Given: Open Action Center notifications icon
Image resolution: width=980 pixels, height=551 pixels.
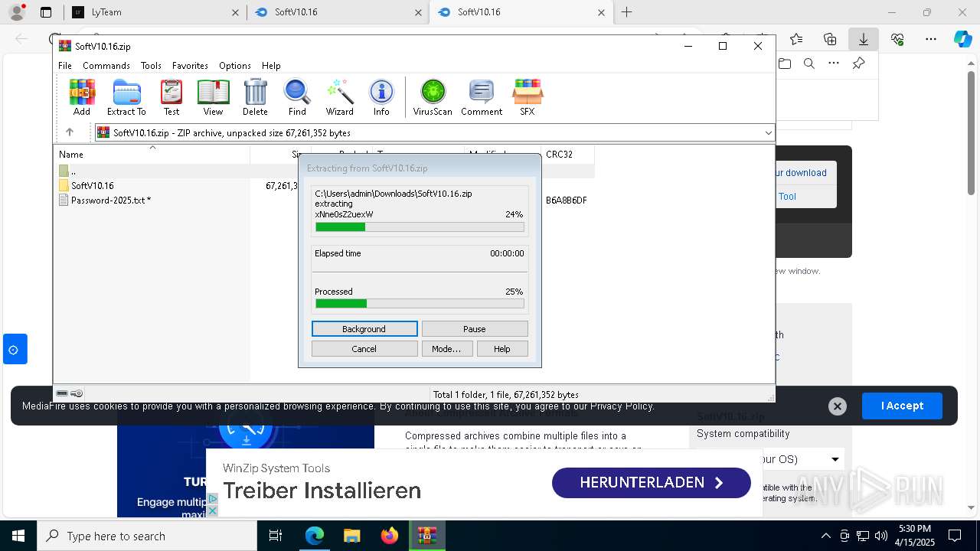Looking at the screenshot, I should click(x=955, y=536).
